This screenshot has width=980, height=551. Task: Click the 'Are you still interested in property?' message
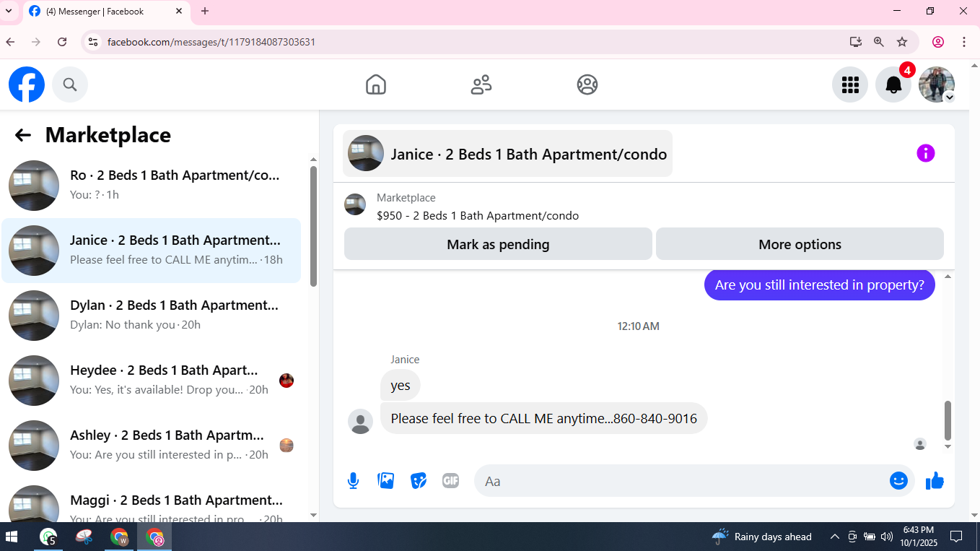[819, 285]
